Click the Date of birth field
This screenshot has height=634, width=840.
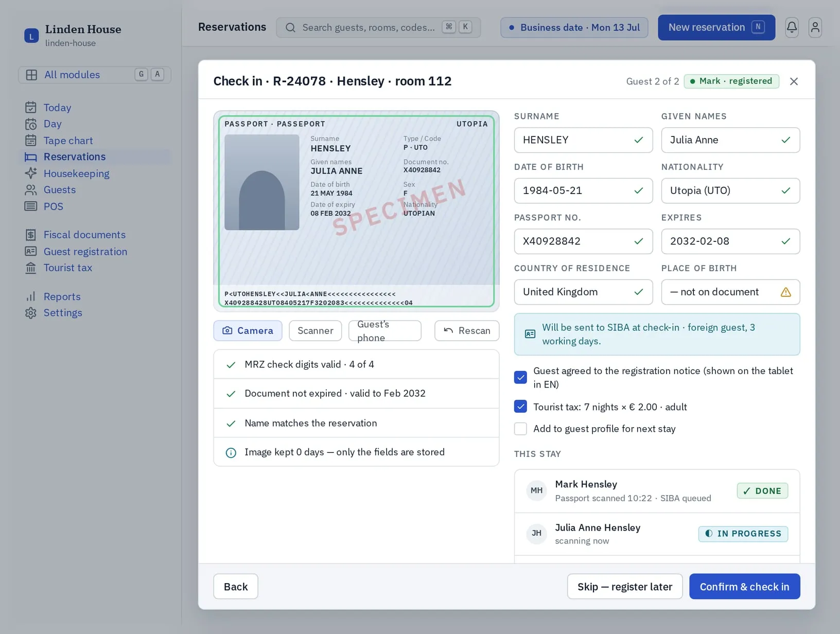(x=583, y=191)
